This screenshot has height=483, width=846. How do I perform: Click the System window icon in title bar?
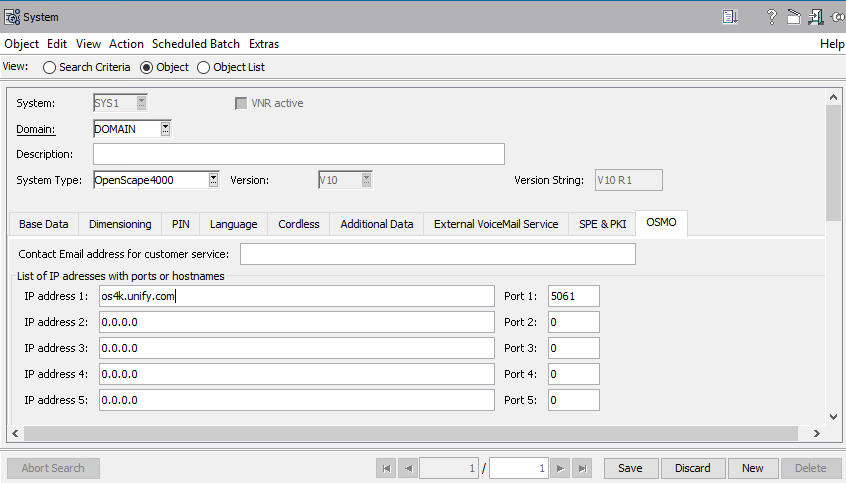12,17
